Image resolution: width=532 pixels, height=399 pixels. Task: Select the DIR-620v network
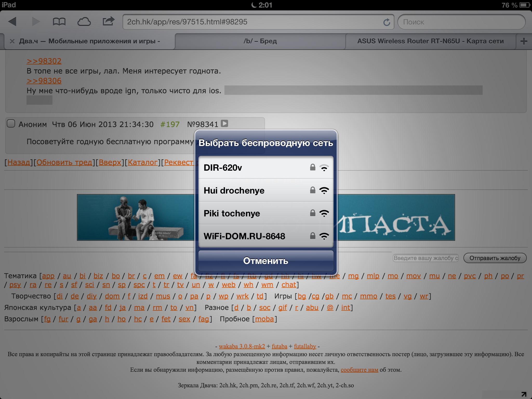266,168
